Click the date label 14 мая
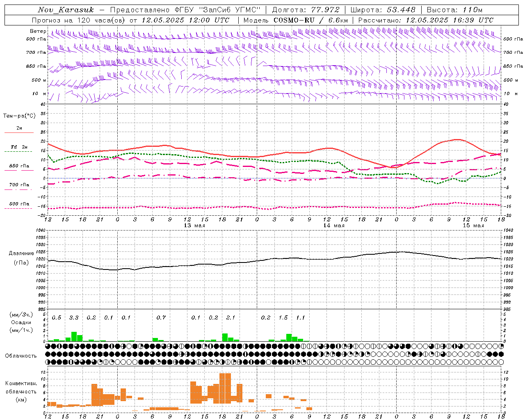This screenshot has width=525, height=420. point(334,226)
